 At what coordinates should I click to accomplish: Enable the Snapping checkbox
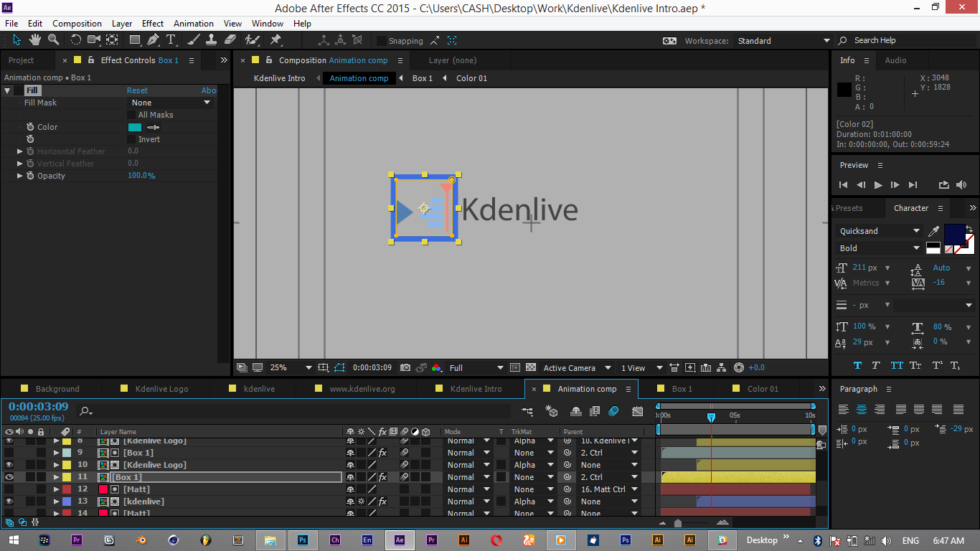click(x=382, y=41)
